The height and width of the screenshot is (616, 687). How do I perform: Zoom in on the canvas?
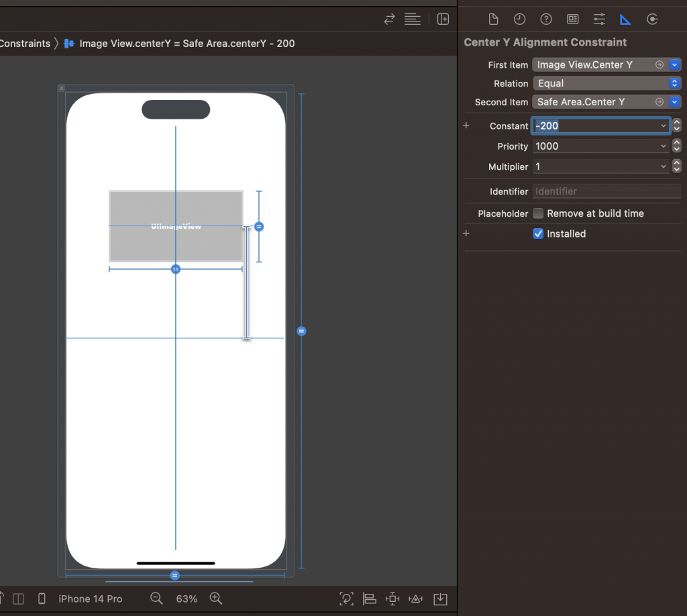tap(216, 599)
